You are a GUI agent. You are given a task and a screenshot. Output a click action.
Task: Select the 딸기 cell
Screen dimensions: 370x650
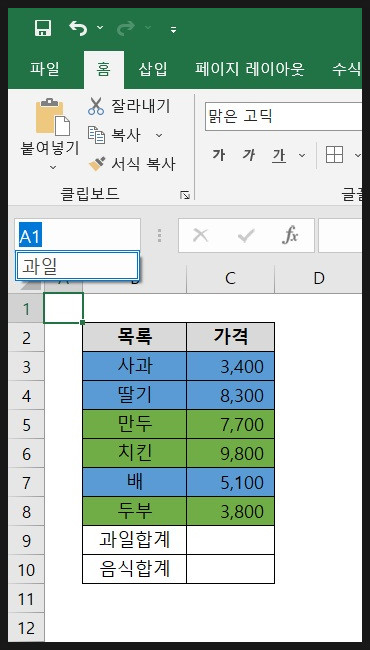135,395
